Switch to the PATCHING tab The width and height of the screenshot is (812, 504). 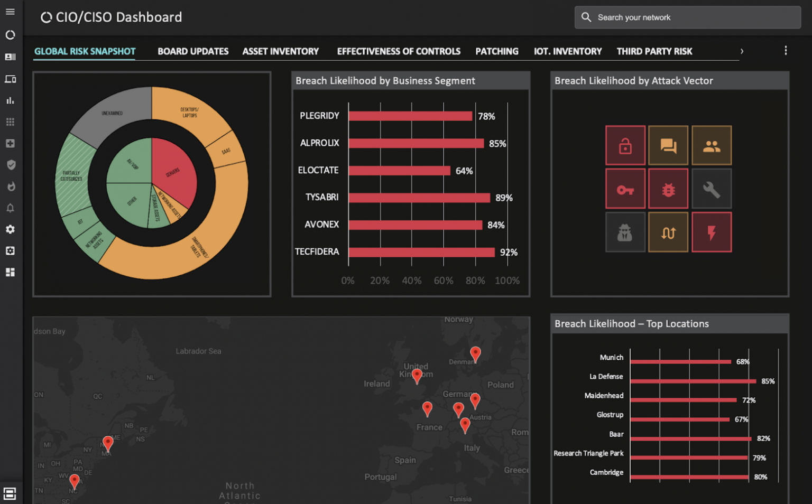click(x=496, y=51)
